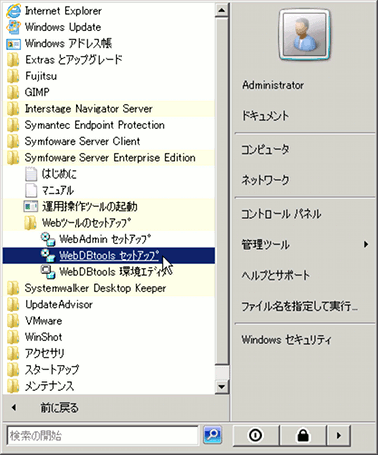Screen dimensions: 378x455
Task: Click Systemwalker Desktop Keeper label
Action: point(95,288)
